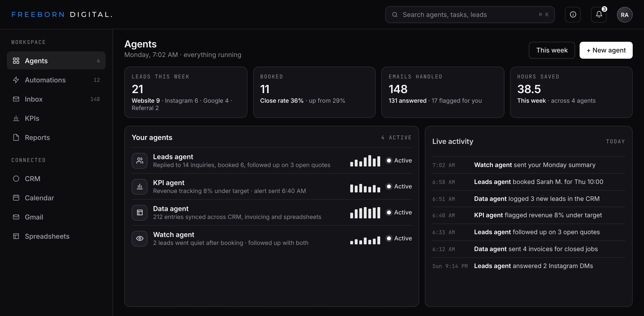
Task: Click the Agents grid icon in sidebar
Action: [16, 61]
